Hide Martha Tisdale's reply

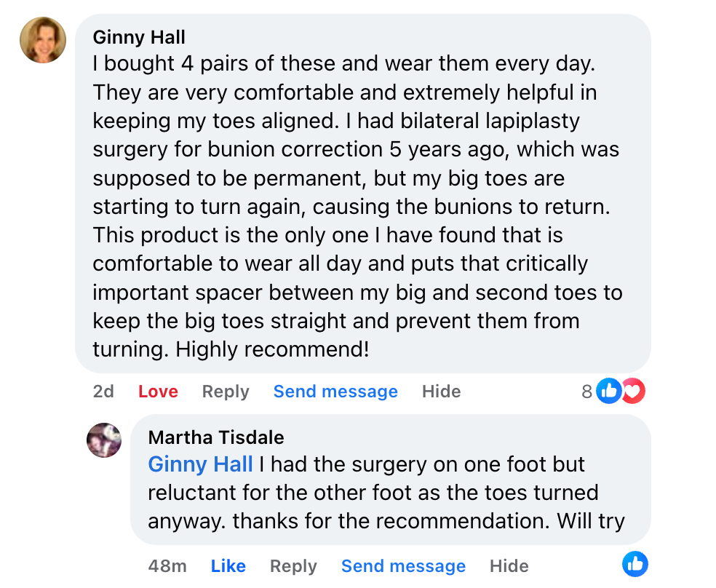click(509, 566)
